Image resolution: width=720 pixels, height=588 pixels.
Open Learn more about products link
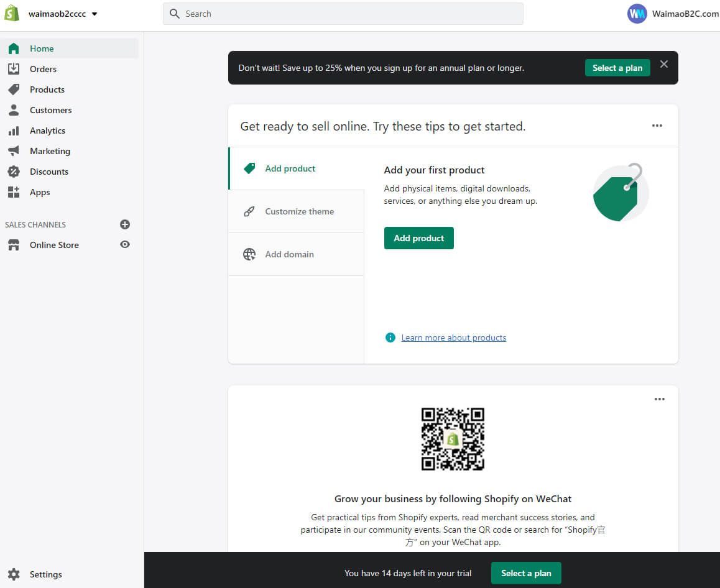(x=454, y=338)
